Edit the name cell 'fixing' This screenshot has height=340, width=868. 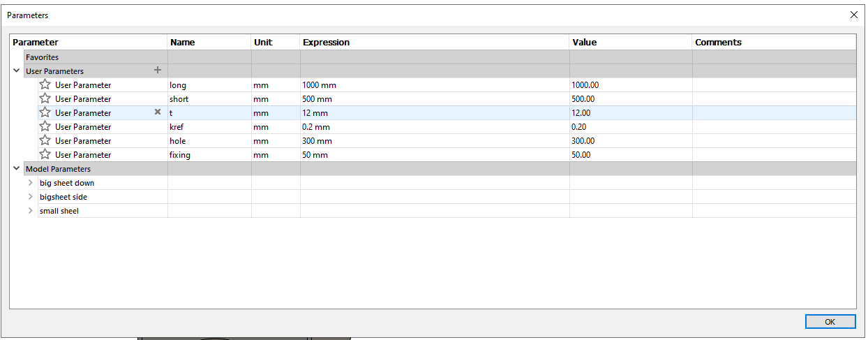coord(209,154)
